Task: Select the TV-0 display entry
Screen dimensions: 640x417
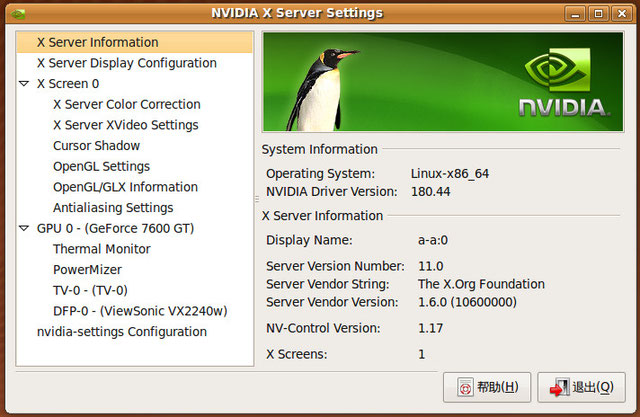Action: point(90,290)
